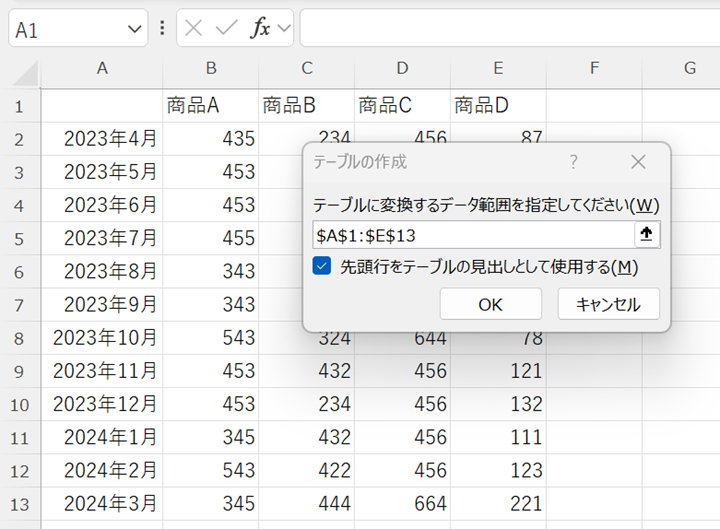Click cell 2023年7月

click(102, 238)
